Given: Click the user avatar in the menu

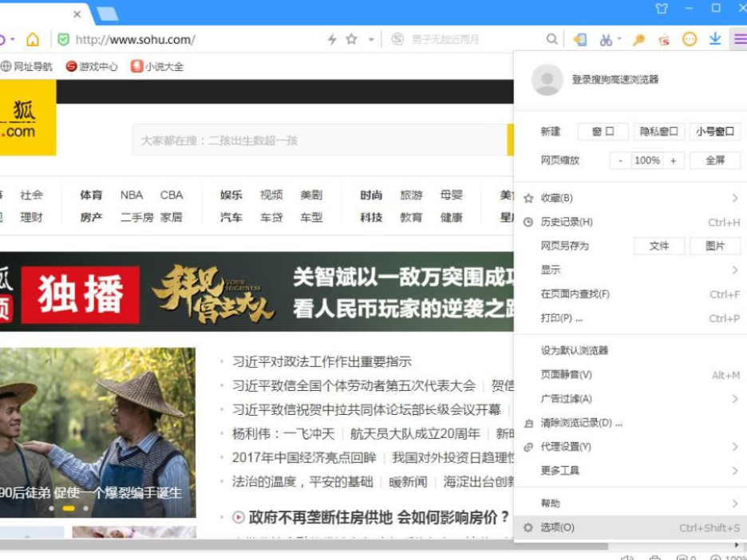Looking at the screenshot, I should [547, 80].
